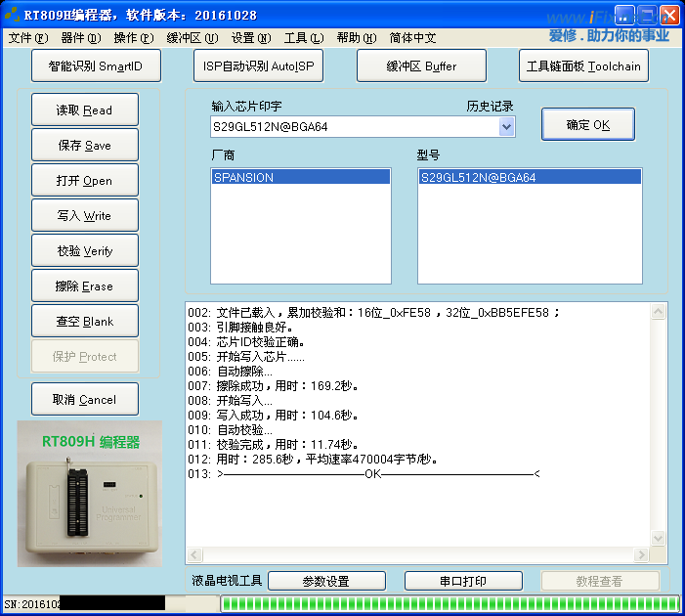Image resolution: width=685 pixels, height=616 pixels.
Task: Open the File (文件) menu
Action: (x=27, y=38)
